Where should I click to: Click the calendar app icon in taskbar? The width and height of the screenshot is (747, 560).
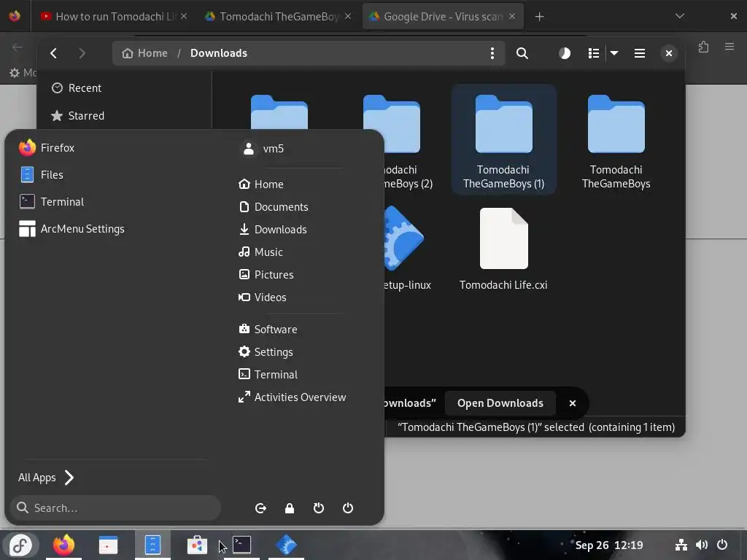click(108, 545)
